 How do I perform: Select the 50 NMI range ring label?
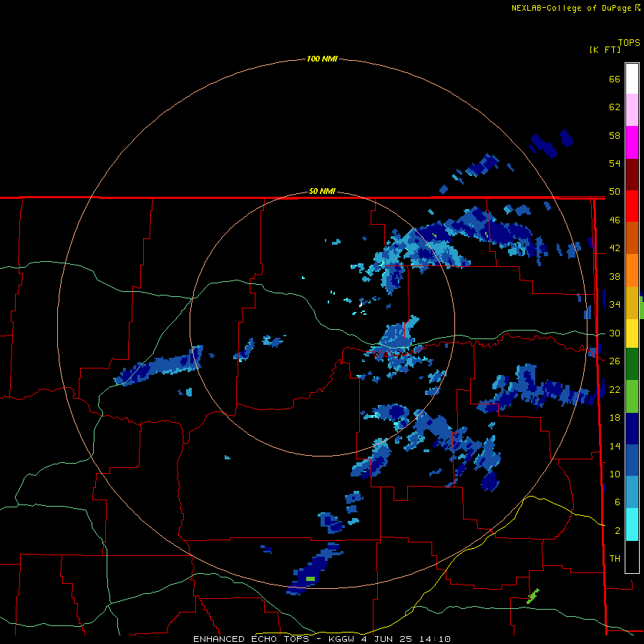point(322,191)
